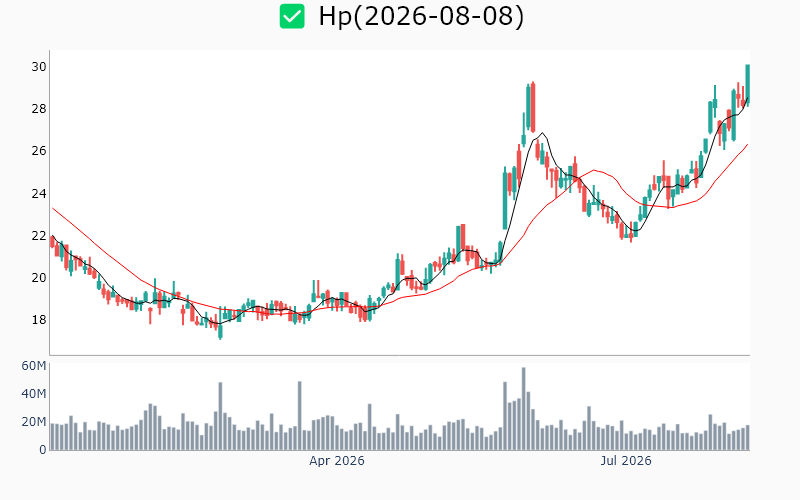Click the 60M volume axis label
The image size is (800, 500).
34,366
